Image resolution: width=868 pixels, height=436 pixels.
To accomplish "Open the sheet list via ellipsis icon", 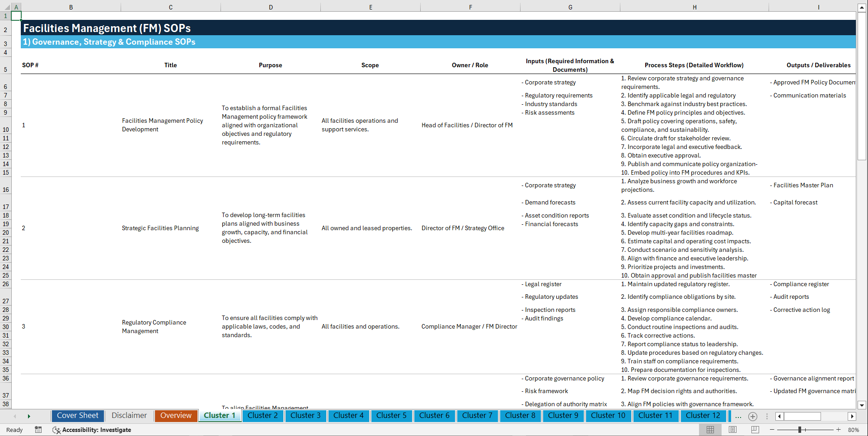I will click(738, 416).
